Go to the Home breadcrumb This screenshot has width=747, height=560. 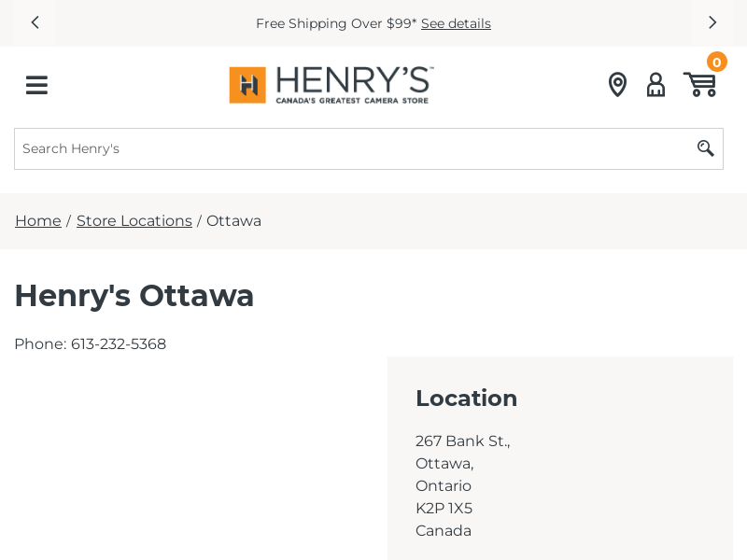[38, 221]
